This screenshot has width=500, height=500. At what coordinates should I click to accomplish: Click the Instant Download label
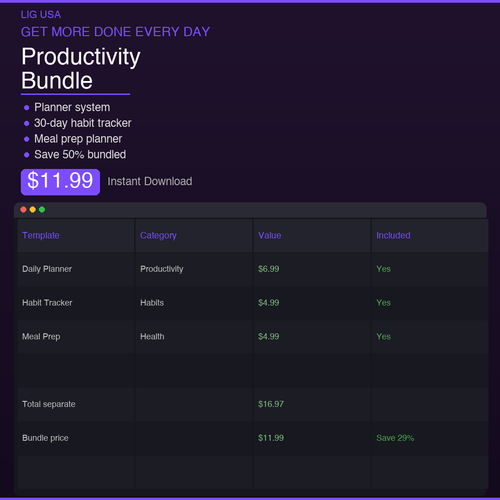(x=150, y=181)
